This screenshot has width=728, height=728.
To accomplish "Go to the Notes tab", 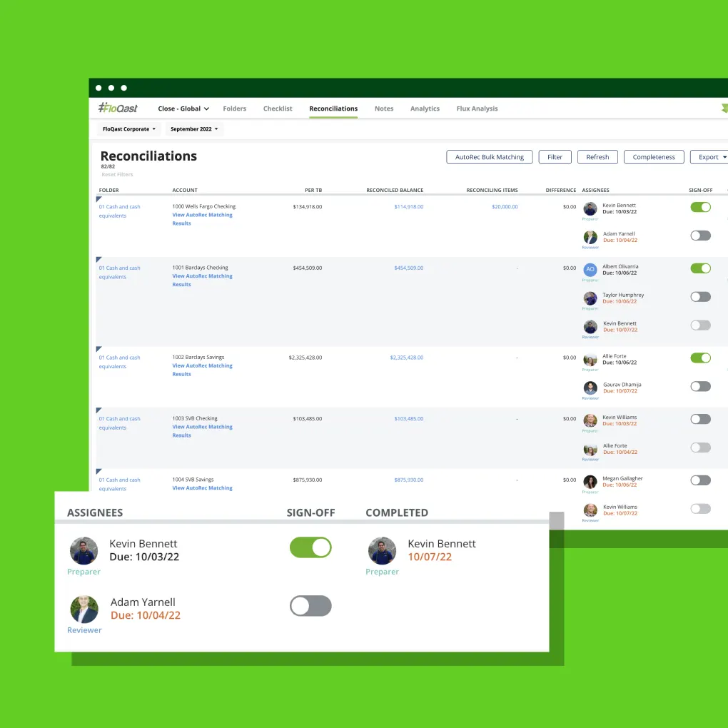I will (384, 108).
